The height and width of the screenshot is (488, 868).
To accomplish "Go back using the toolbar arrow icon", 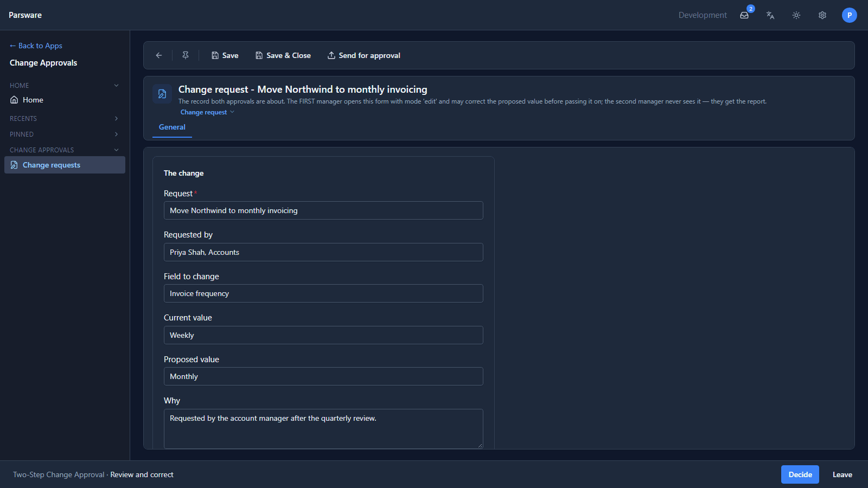I will [159, 55].
